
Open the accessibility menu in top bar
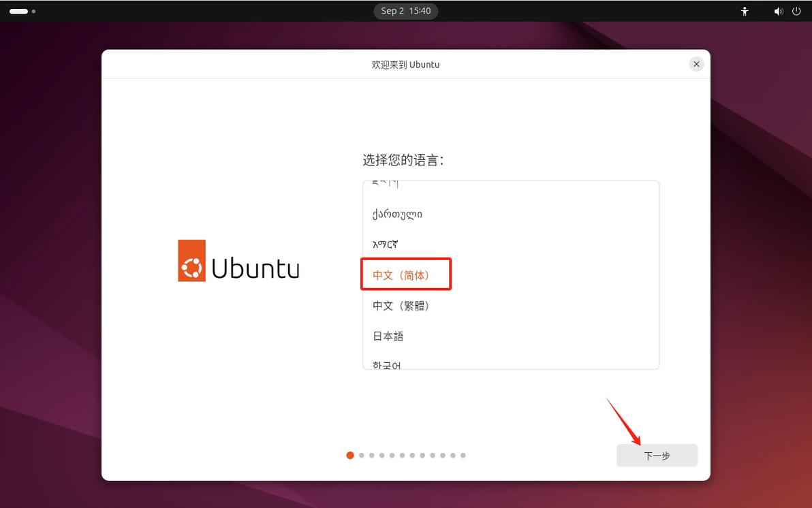click(744, 11)
